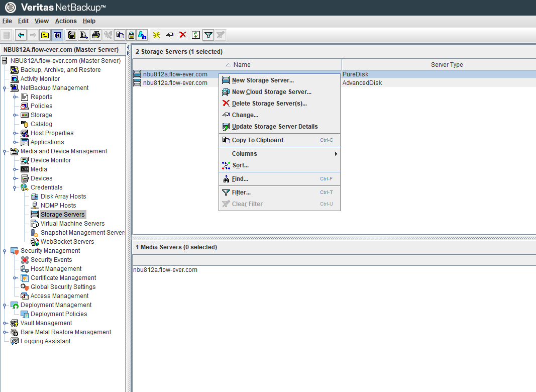
Task: Select Deployment Policies in the tree
Action: 59,314
